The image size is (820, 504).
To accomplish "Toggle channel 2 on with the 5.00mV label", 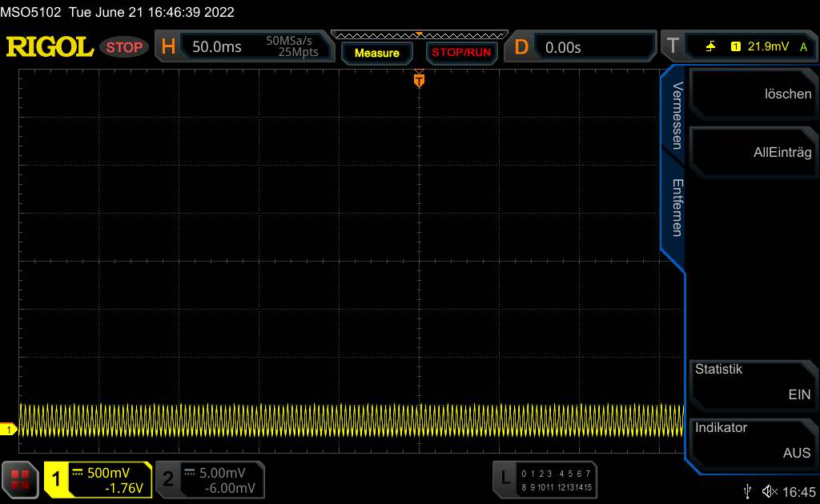I will (x=211, y=479).
